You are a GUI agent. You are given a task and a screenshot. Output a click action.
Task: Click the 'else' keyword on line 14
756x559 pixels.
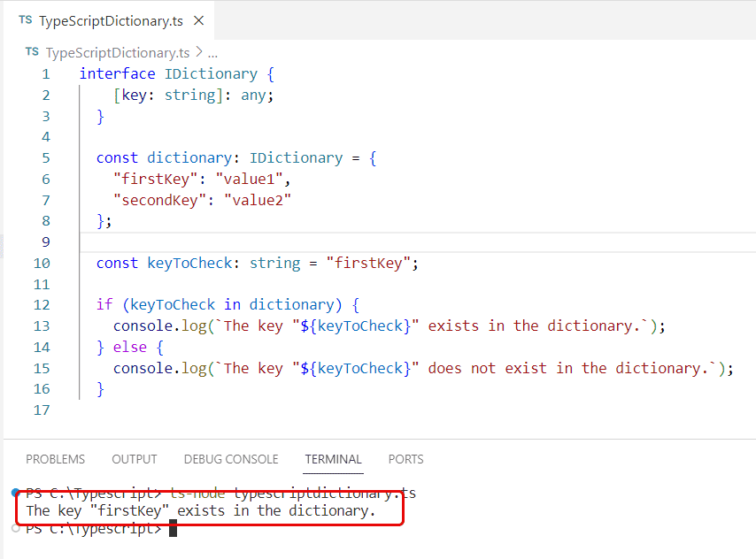click(x=130, y=347)
